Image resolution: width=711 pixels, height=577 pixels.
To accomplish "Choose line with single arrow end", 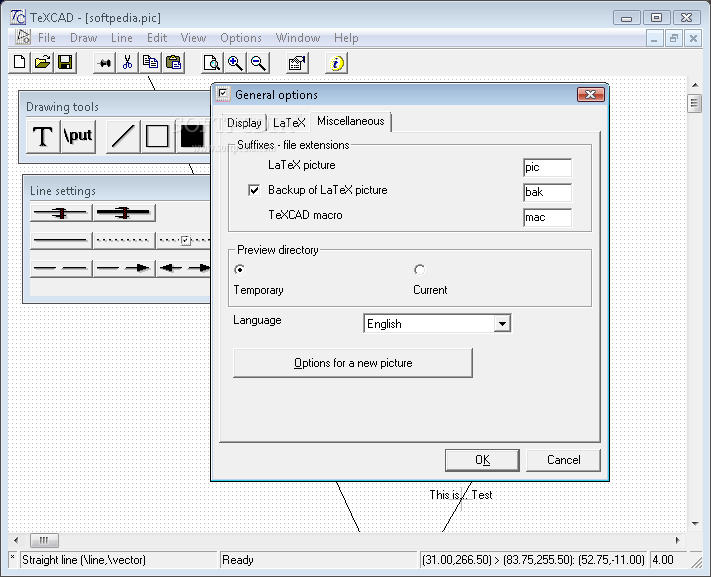I will (124, 268).
